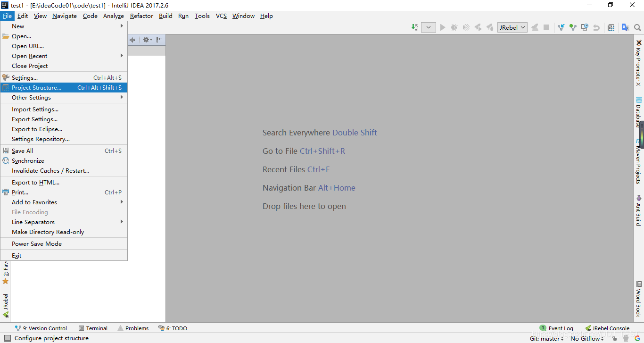Image resolution: width=644 pixels, height=343 pixels.
Task: Select Invalidate Caches / Restart...
Action: click(x=64, y=171)
